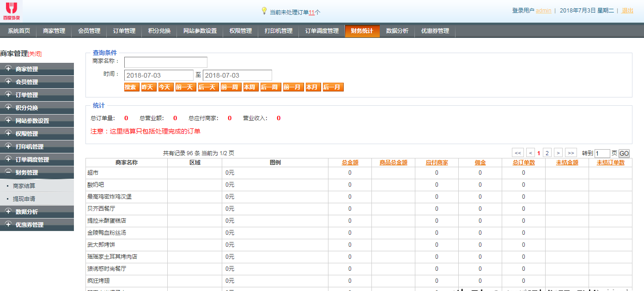Image resolution: width=644 pixels, height=291 pixels.
Task: Filter by 本周 button
Action: pyautogui.click(x=250, y=87)
